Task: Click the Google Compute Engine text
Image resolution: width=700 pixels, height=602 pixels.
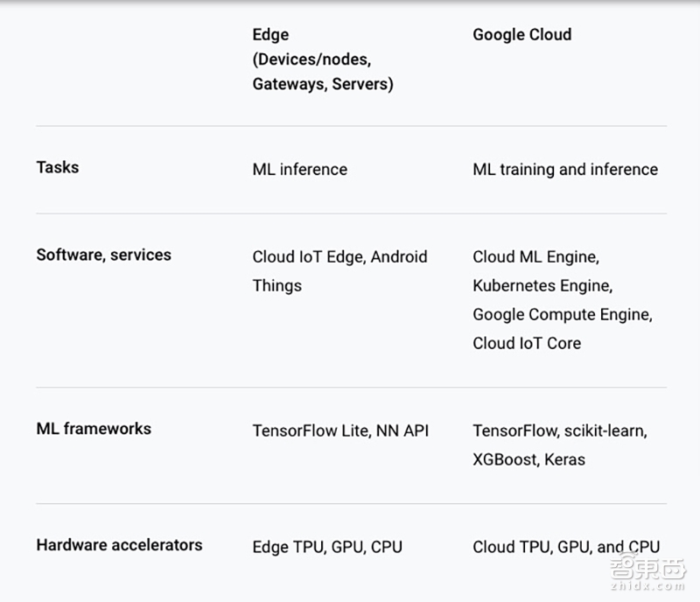Action: (563, 314)
